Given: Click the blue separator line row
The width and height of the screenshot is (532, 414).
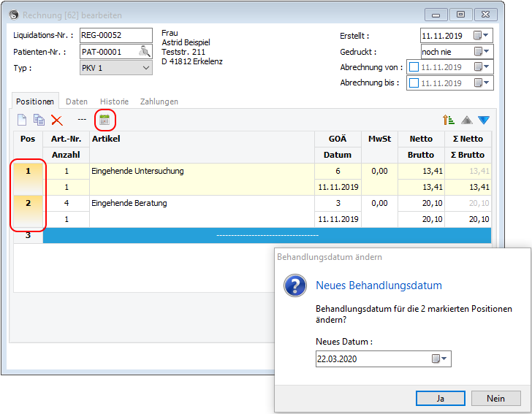Looking at the screenshot, I should coord(267,235).
